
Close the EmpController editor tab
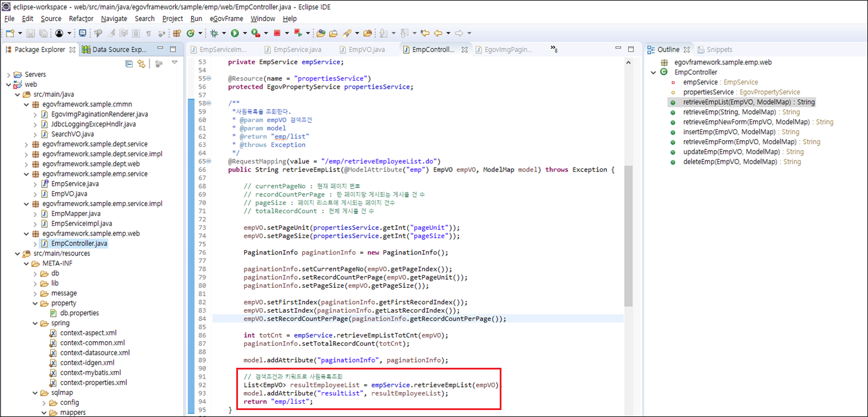[464, 50]
